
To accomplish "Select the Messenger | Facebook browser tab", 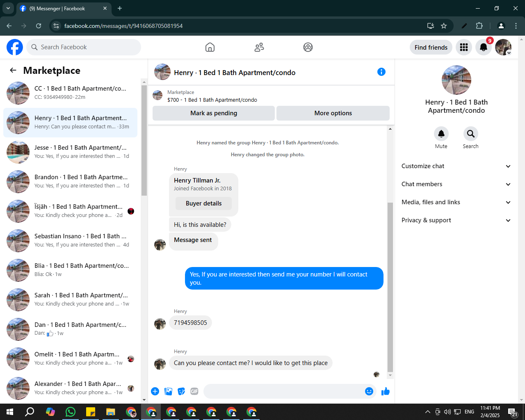I will tap(64, 8).
